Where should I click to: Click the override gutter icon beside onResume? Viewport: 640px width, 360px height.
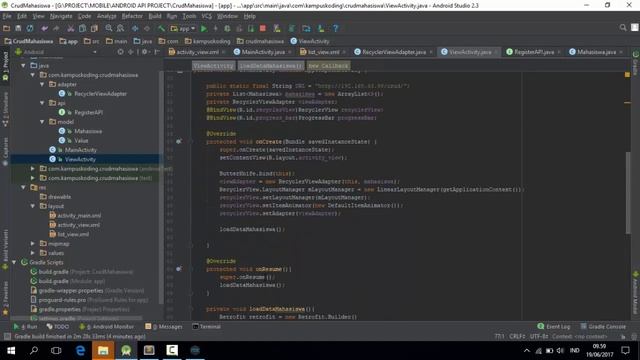pos(178,269)
